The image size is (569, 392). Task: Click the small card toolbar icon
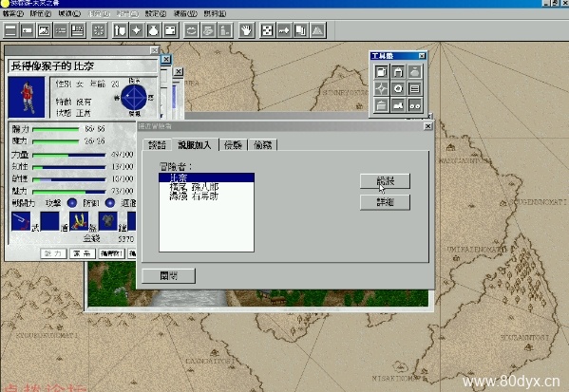click(28, 30)
